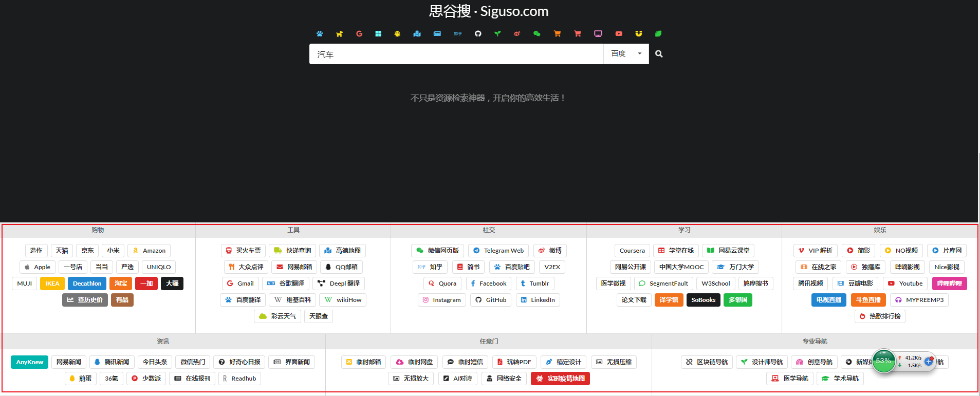This screenshot has height=396, width=980.
Task: Click the GitHub octocat icon above the search bar
Action: click(478, 34)
